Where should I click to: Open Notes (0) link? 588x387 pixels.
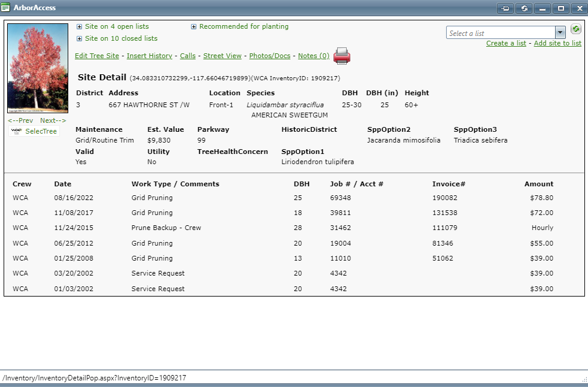click(314, 56)
